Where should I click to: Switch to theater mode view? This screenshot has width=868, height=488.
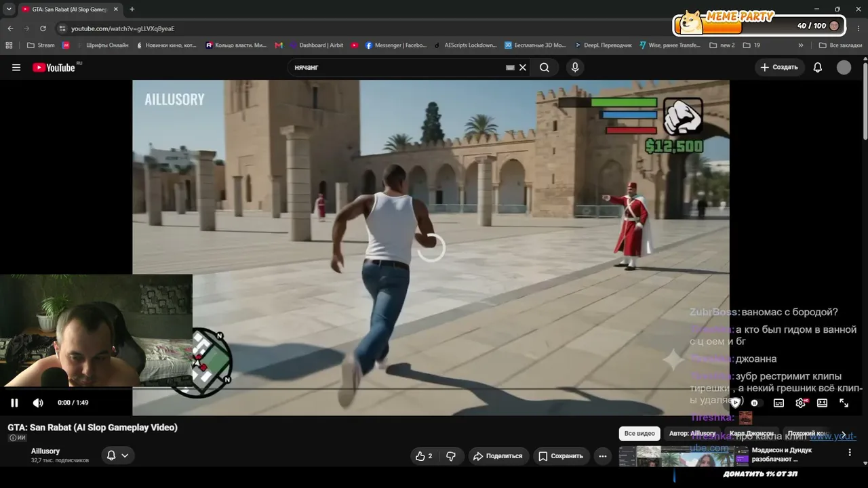(822, 403)
